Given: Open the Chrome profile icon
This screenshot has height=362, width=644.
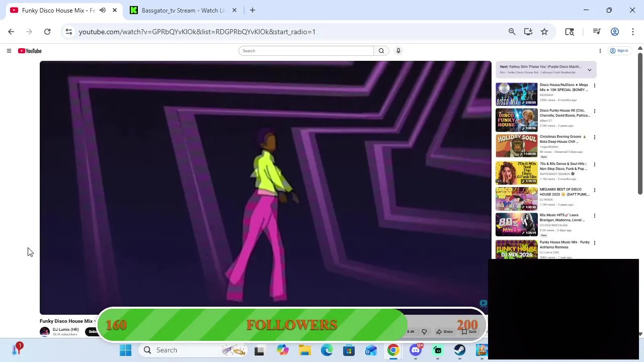Looking at the screenshot, I should pos(614,32).
